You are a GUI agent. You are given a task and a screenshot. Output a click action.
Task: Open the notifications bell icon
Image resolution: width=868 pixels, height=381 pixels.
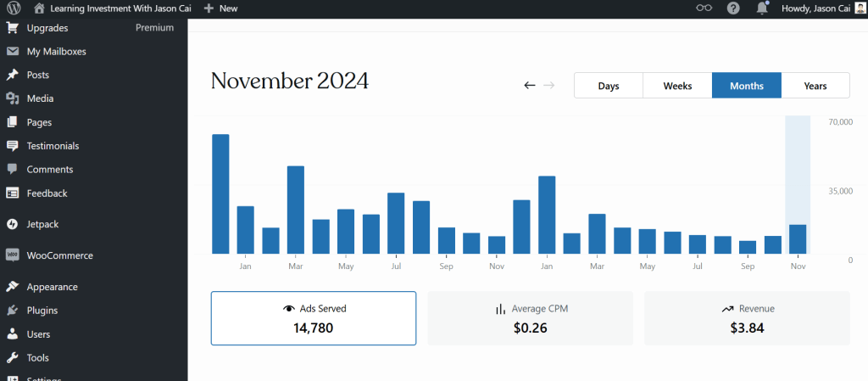pos(762,8)
